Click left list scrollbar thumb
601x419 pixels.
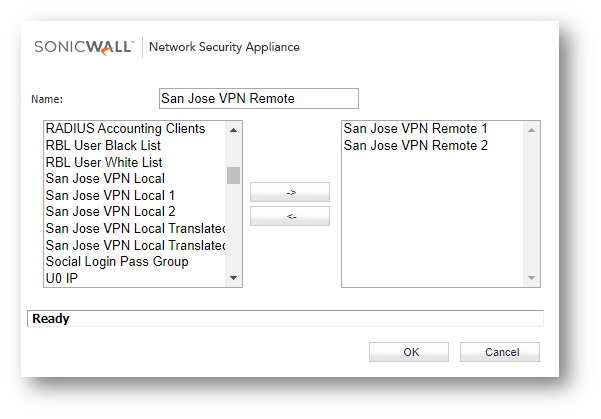coord(233,176)
